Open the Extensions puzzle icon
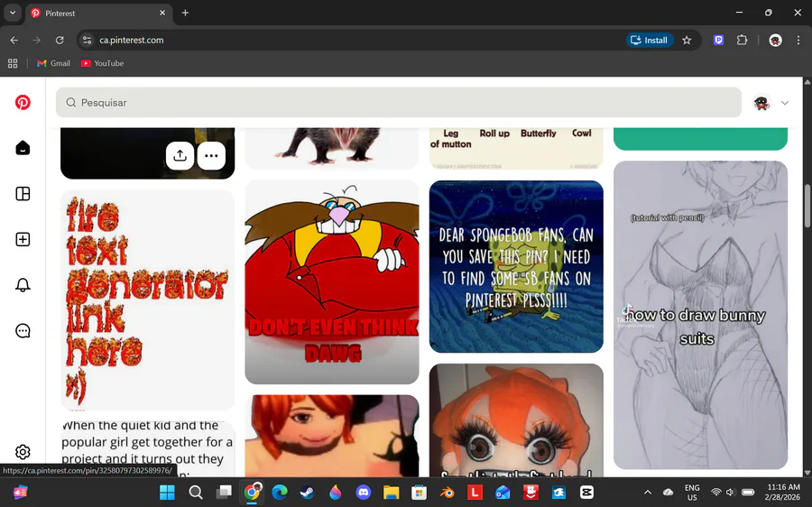812x507 pixels. [743, 40]
